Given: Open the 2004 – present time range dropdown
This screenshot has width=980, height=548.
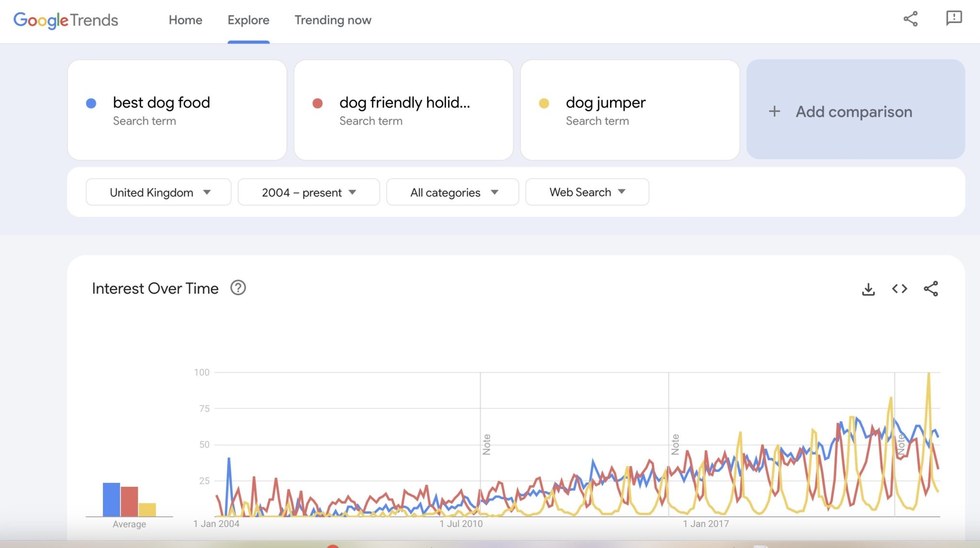Looking at the screenshot, I should pyautogui.click(x=309, y=192).
